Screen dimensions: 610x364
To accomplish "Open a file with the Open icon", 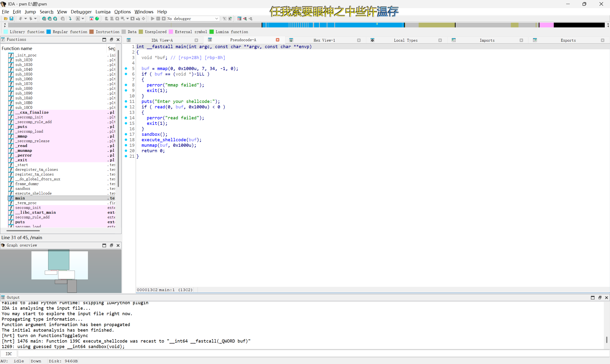I will pyautogui.click(x=5, y=18).
